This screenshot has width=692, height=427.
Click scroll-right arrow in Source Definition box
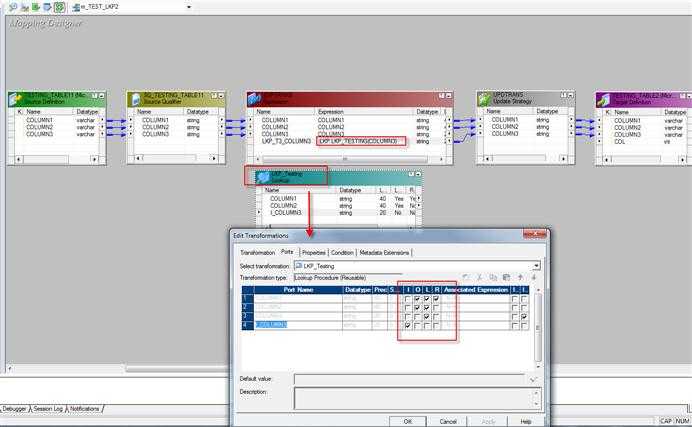[x=94, y=159]
